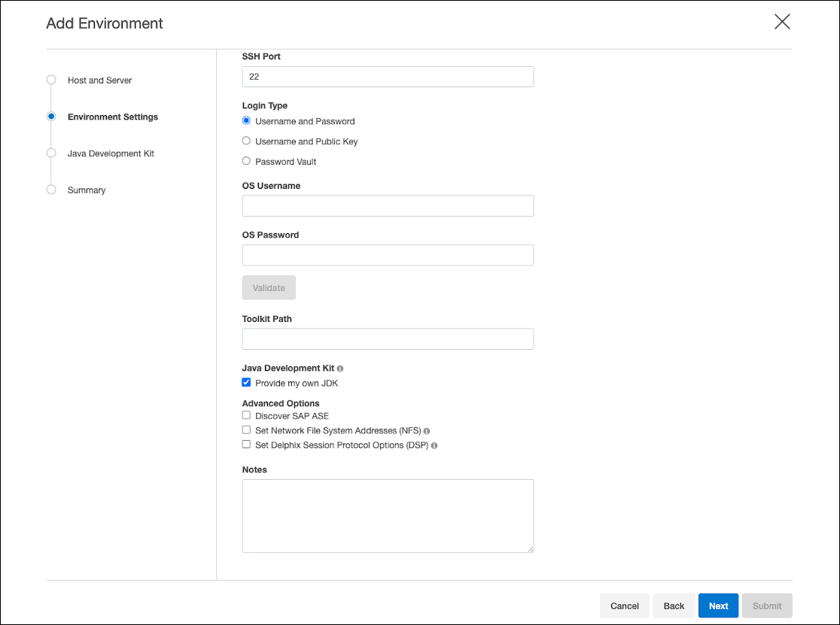Focus the SSH Port field
This screenshot has height=625, width=840.
[x=388, y=77]
